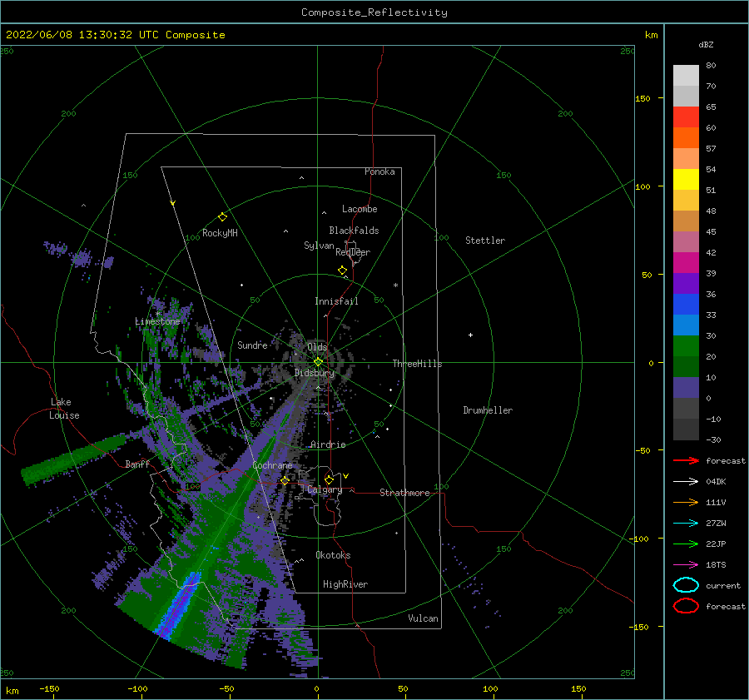Click the RockyMH label

pyautogui.click(x=220, y=233)
